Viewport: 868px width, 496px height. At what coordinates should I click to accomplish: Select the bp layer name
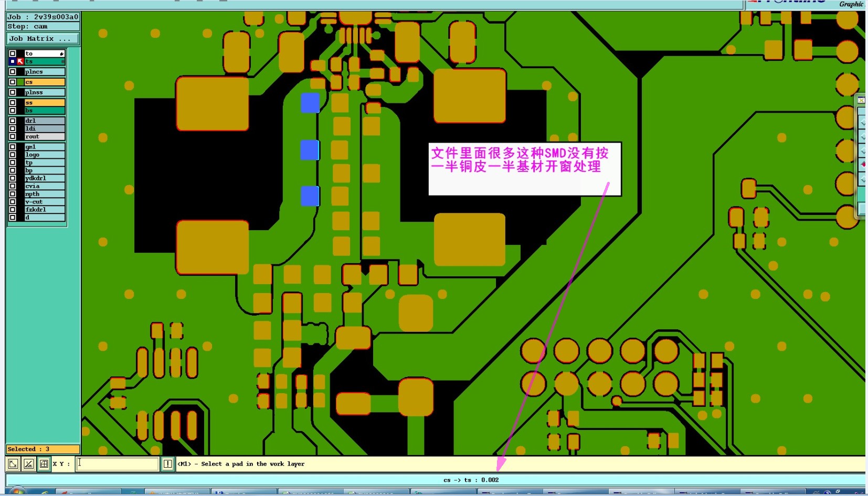pyautogui.click(x=45, y=170)
